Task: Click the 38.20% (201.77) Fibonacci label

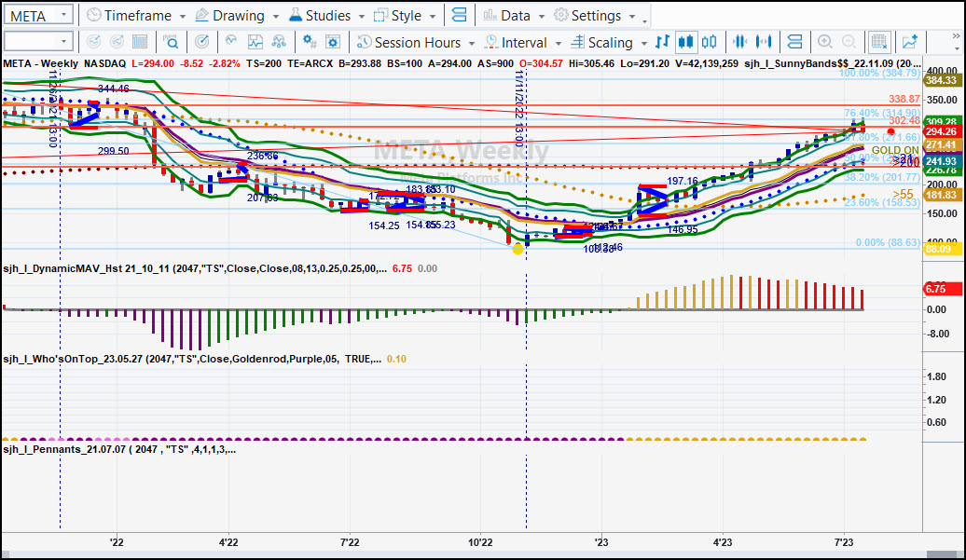Action: coord(881,177)
